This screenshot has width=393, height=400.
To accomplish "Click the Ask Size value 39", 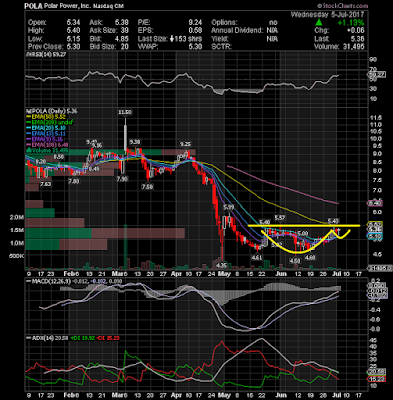I will [x=124, y=31].
